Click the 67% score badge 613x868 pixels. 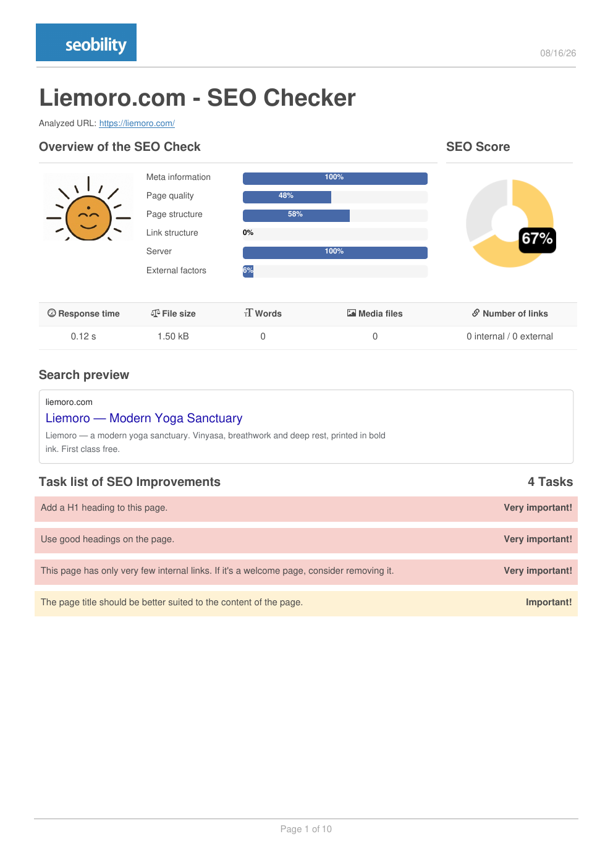click(x=537, y=239)
